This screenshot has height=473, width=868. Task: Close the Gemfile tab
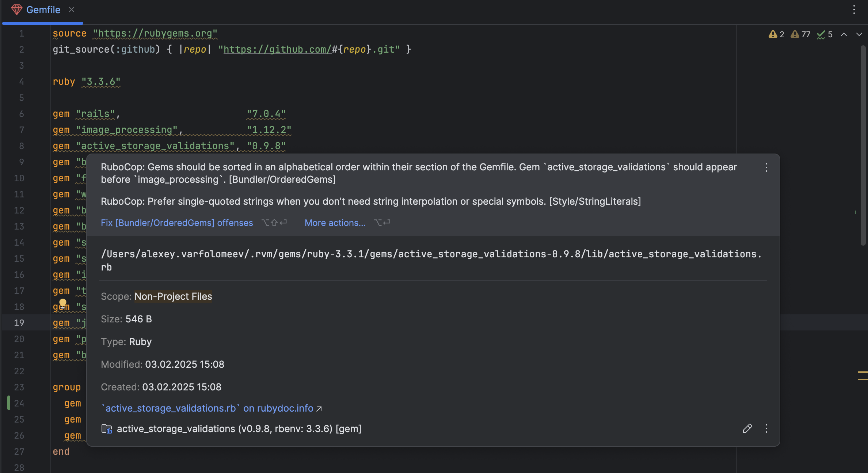(72, 10)
